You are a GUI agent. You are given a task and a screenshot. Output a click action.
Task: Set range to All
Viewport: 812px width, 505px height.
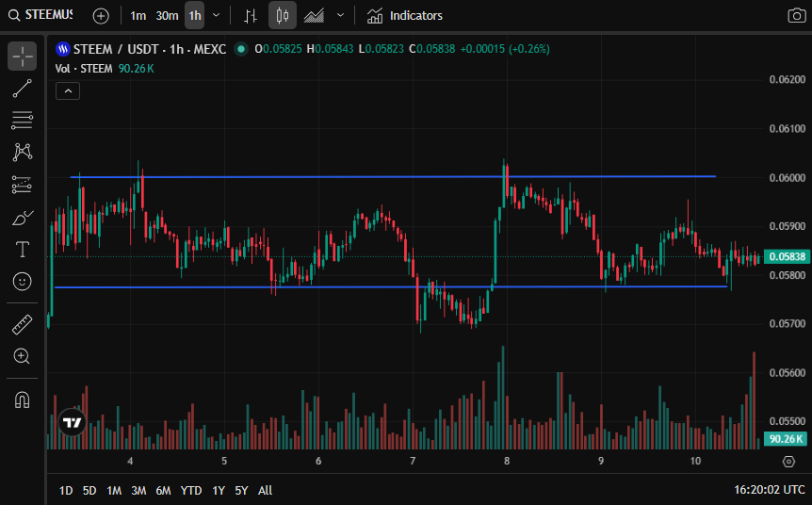265,491
